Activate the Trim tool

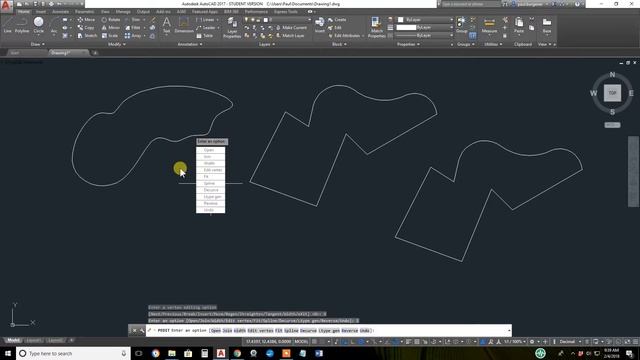tap(133, 20)
